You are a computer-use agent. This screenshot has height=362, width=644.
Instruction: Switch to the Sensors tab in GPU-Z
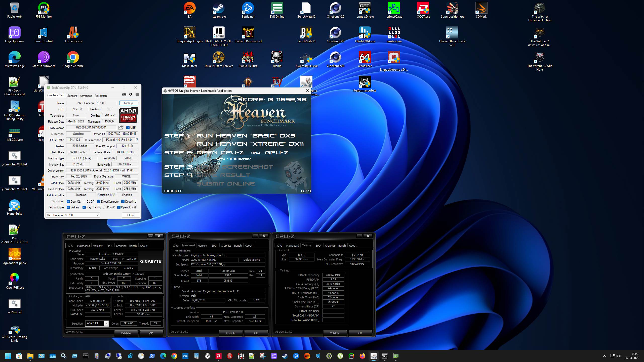72,96
